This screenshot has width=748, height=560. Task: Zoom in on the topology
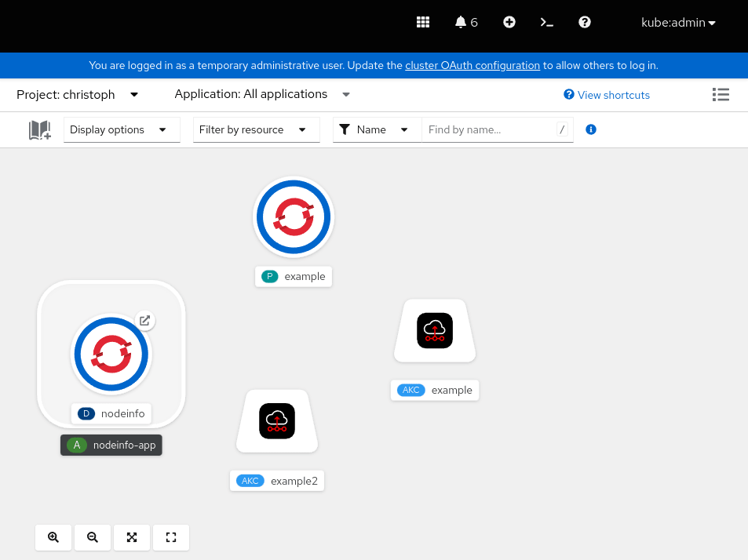click(53, 537)
